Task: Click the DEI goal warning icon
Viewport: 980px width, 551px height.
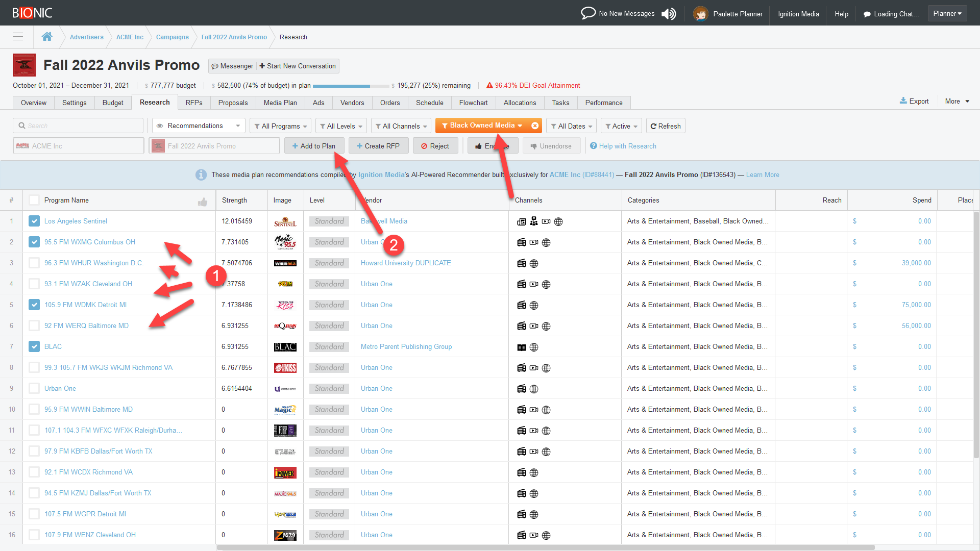Action: [x=489, y=86]
